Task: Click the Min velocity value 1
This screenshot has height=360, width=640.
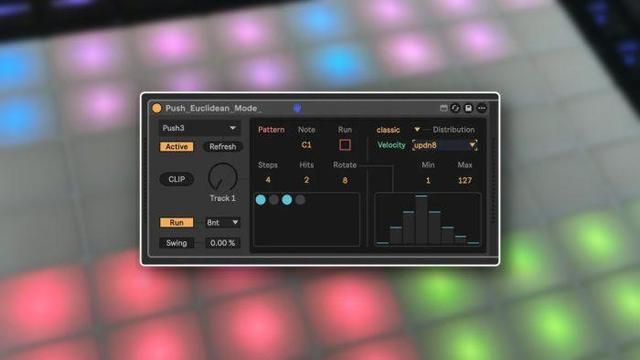Action: tap(428, 180)
